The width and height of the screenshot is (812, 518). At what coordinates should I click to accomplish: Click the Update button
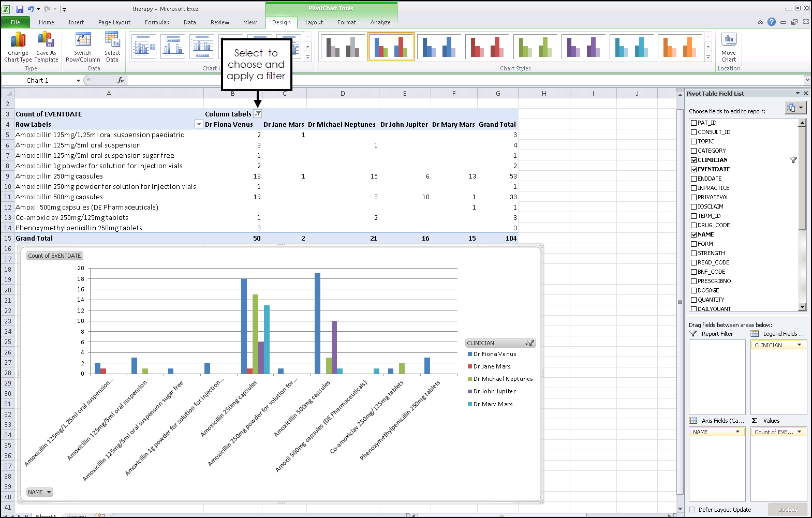pyautogui.click(x=787, y=510)
